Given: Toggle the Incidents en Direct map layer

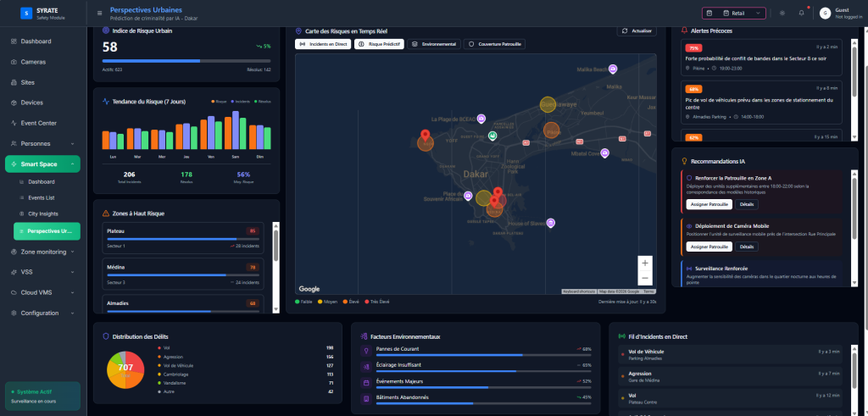Looking at the screenshot, I should click(x=322, y=43).
